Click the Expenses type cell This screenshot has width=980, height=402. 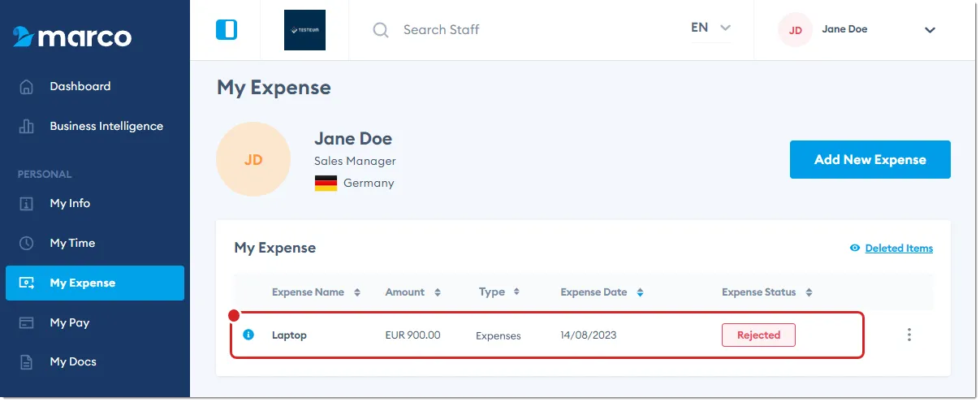point(499,335)
